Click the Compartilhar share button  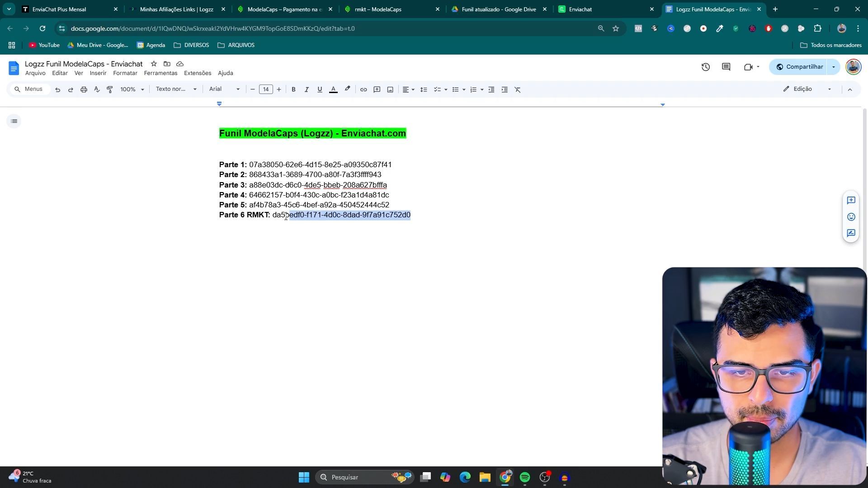(x=799, y=67)
